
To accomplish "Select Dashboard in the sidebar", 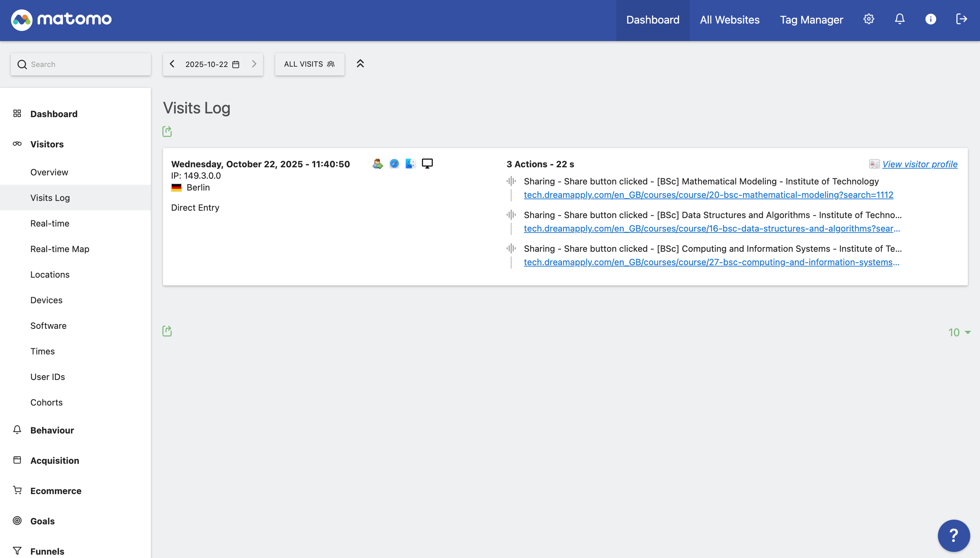I will point(54,114).
